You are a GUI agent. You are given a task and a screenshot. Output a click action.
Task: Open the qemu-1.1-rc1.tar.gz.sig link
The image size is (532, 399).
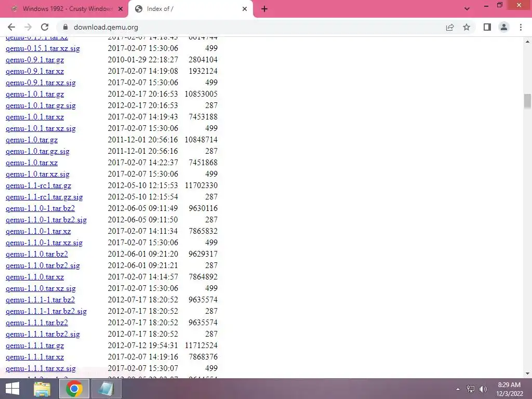click(44, 197)
